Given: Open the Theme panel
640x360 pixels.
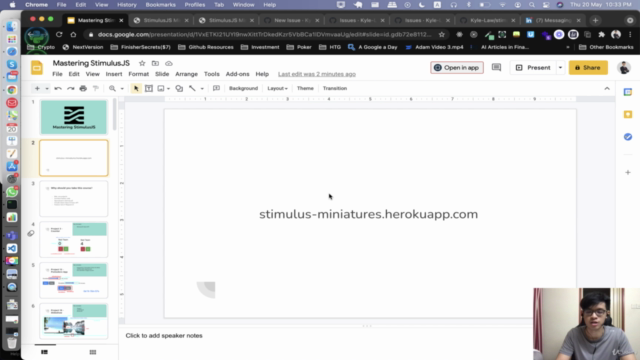Looking at the screenshot, I should [305, 88].
